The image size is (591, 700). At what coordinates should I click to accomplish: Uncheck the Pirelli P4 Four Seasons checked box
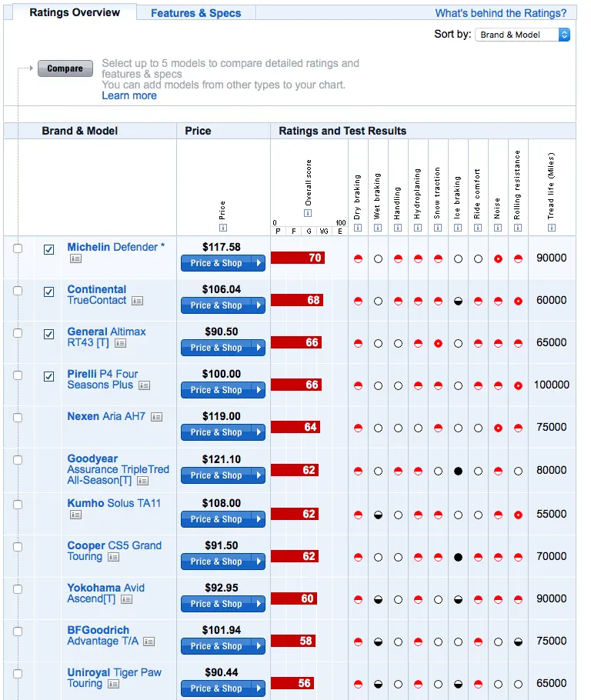[x=48, y=376]
